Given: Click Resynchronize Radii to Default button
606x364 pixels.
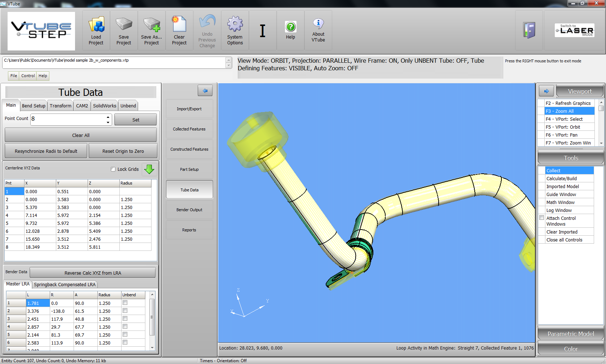Looking at the screenshot, I should tap(46, 151).
